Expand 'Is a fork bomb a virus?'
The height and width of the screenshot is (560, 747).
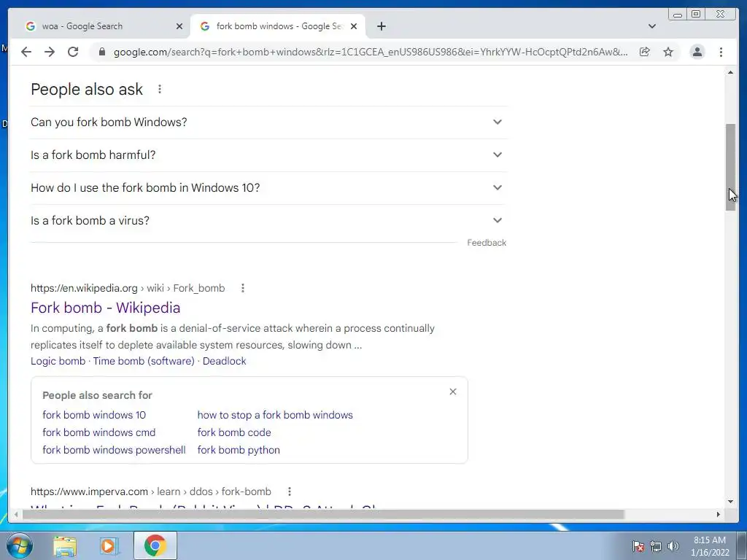[x=268, y=221]
